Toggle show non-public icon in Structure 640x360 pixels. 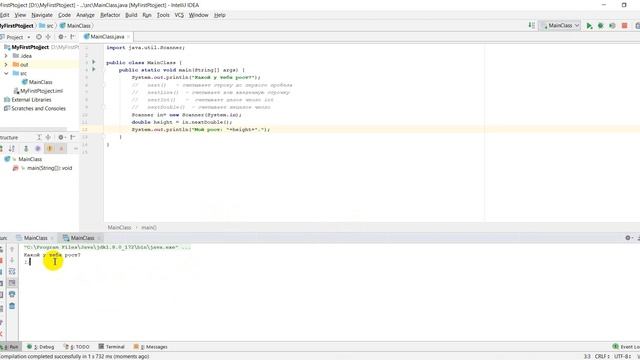click(x=61, y=149)
